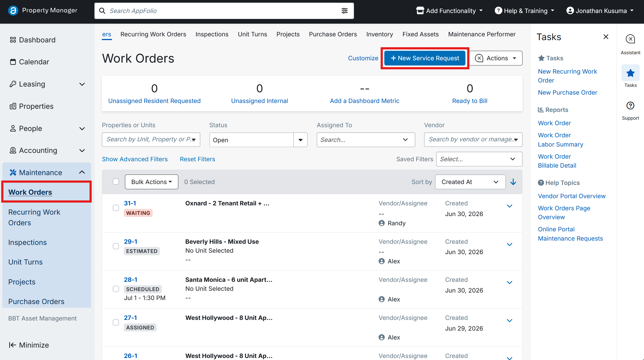Image resolution: width=644 pixels, height=360 pixels.
Task: Collapse the Maintenance sidebar menu
Action: (x=82, y=172)
